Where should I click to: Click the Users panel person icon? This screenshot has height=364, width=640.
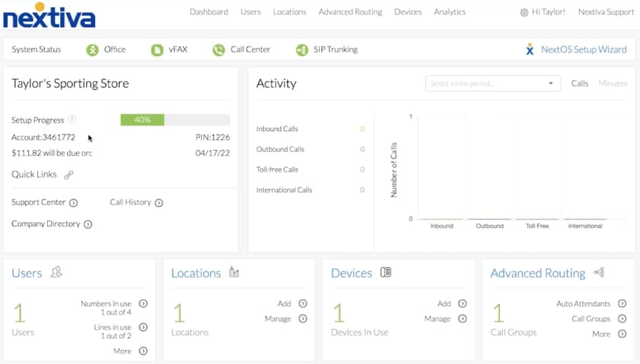pyautogui.click(x=56, y=272)
